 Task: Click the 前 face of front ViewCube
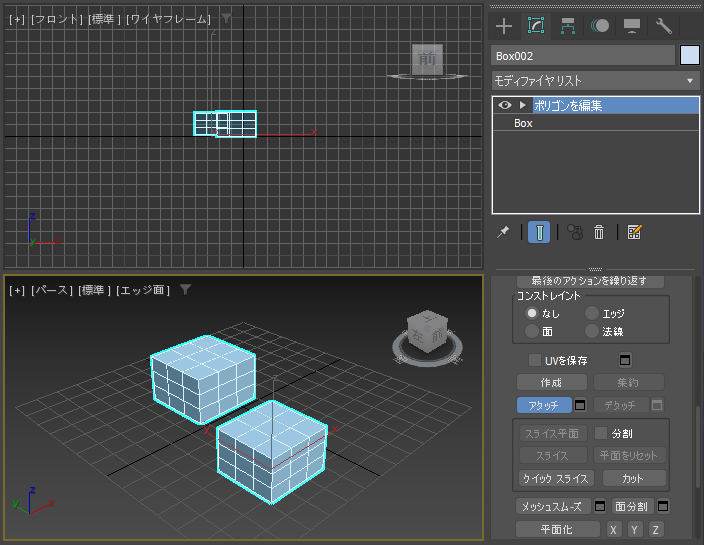tap(427, 59)
